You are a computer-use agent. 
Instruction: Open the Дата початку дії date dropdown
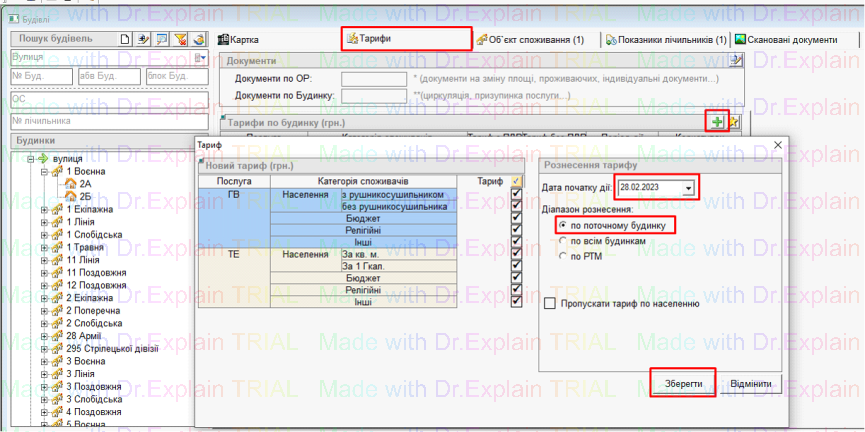click(688, 188)
